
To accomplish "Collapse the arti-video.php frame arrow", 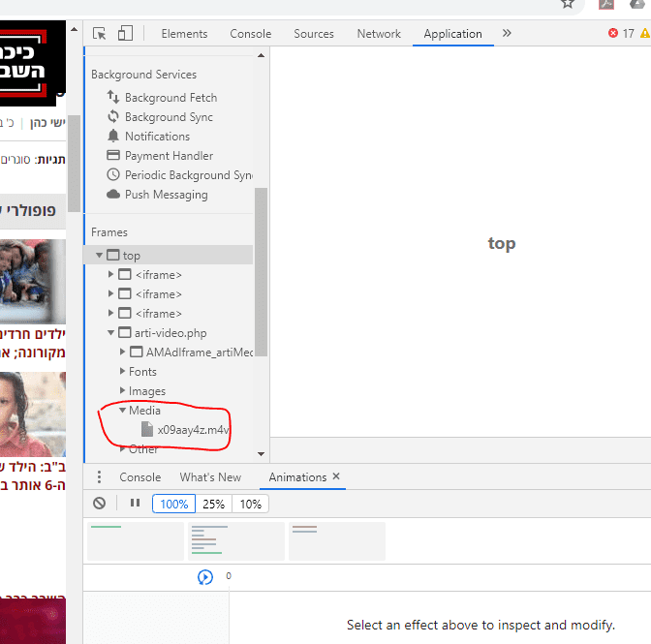I will click(x=110, y=332).
